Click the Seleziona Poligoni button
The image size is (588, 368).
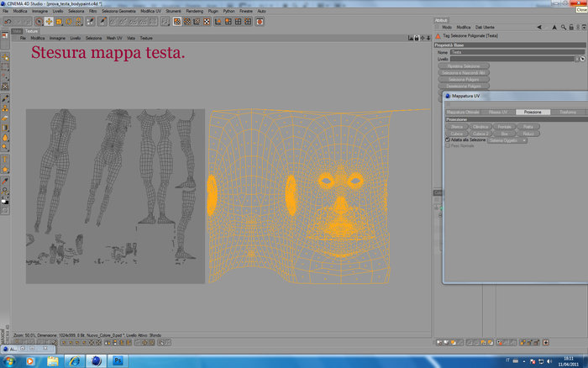[464, 80]
